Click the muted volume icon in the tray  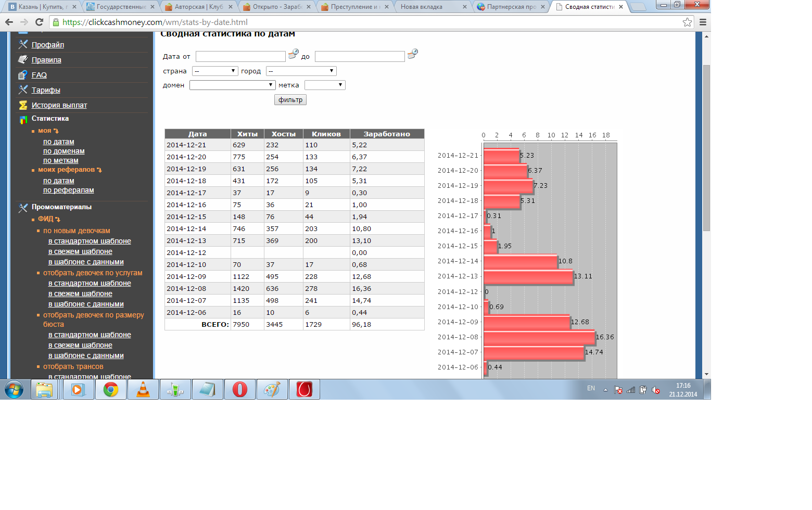[656, 390]
